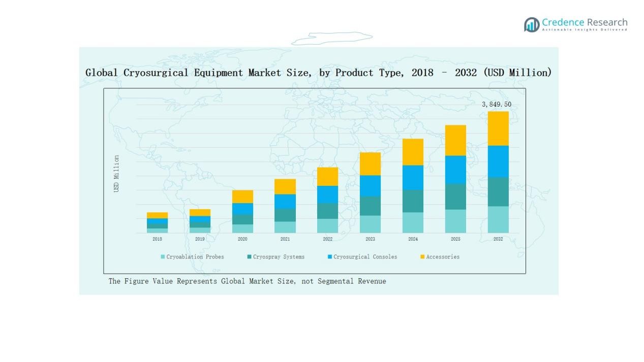Click the Cryosurgical Consoles legend swatch
This screenshot has width=644, height=362.
(330, 257)
